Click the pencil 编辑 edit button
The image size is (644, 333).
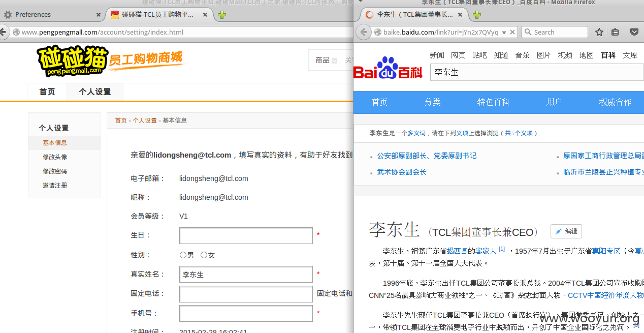[566, 231]
